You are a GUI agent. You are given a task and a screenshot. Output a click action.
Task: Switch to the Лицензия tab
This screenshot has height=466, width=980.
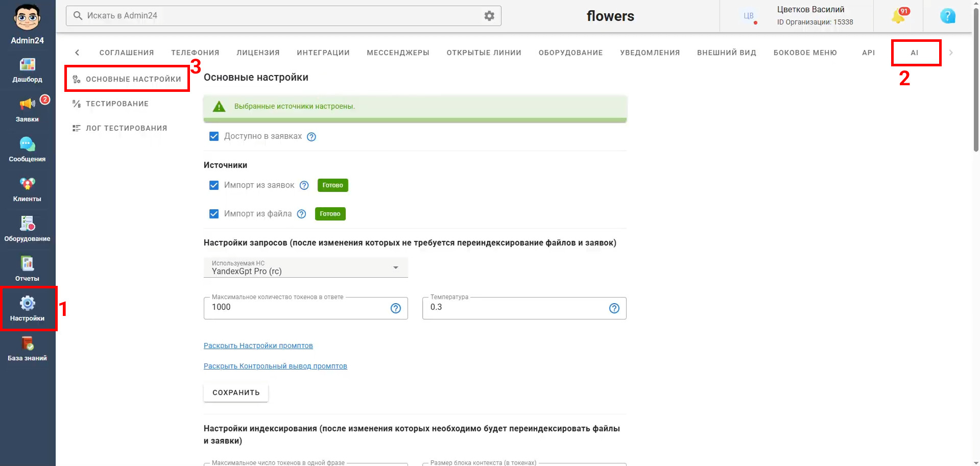coord(258,53)
